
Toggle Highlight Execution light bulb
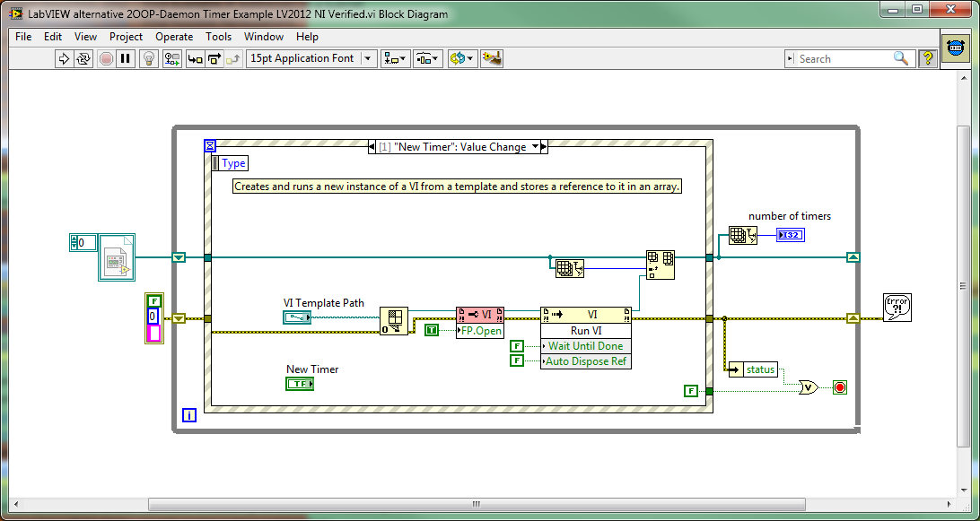pyautogui.click(x=149, y=58)
